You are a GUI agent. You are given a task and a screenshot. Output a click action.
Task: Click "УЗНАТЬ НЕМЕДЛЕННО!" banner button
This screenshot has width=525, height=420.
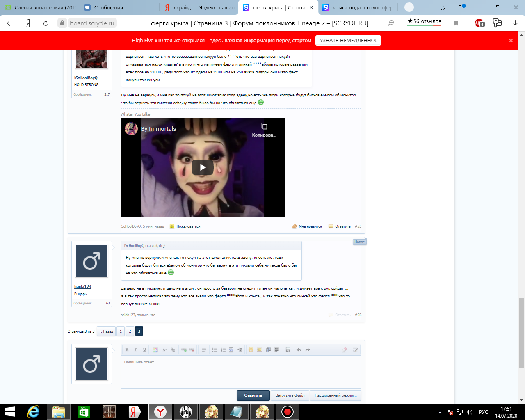click(x=348, y=40)
